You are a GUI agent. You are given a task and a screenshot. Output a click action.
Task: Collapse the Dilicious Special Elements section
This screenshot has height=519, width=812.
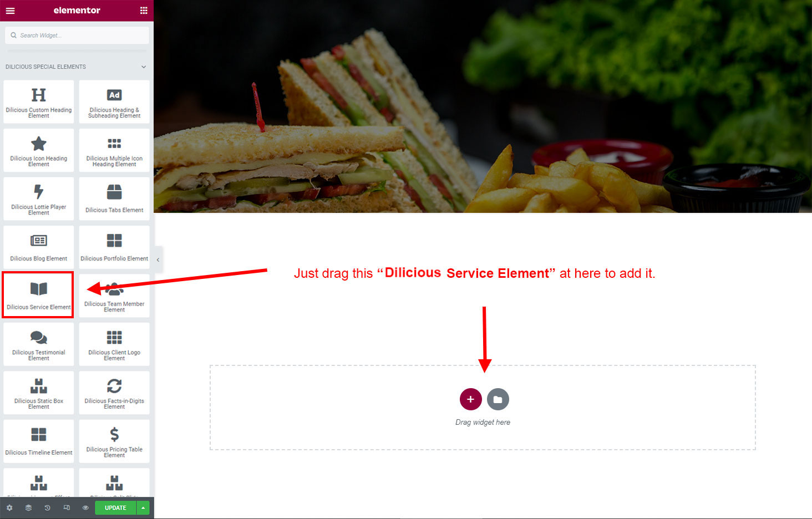click(144, 67)
